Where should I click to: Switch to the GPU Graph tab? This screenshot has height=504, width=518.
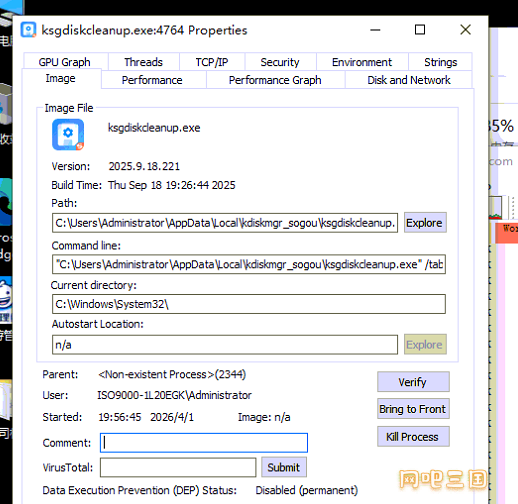65,62
